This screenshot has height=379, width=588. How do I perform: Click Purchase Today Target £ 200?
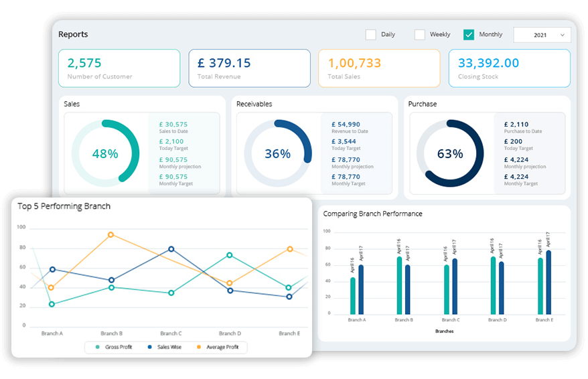(514, 141)
